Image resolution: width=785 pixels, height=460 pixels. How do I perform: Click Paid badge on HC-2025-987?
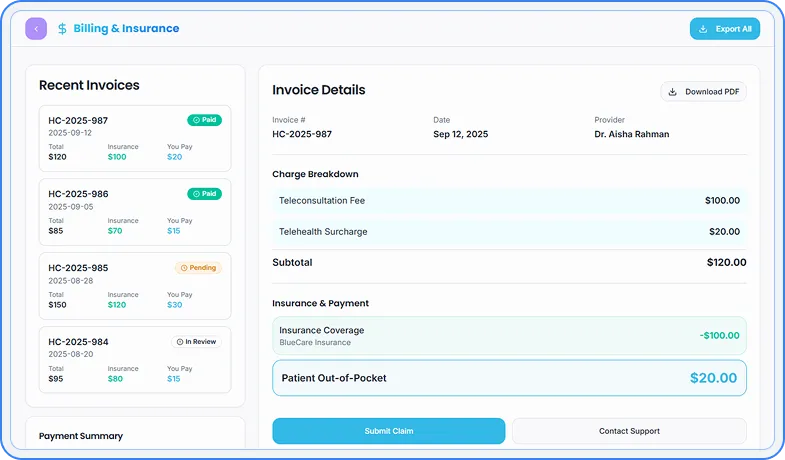click(x=204, y=120)
